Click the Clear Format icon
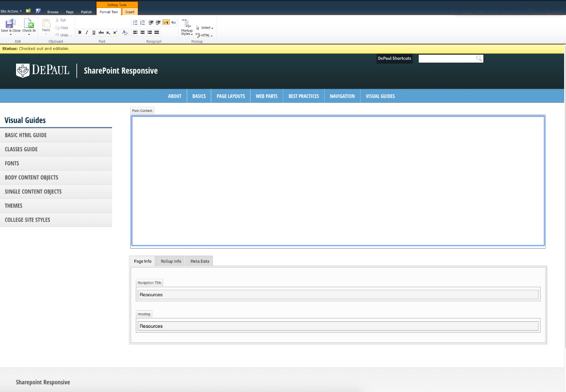This screenshot has height=392, width=566. coord(125,33)
